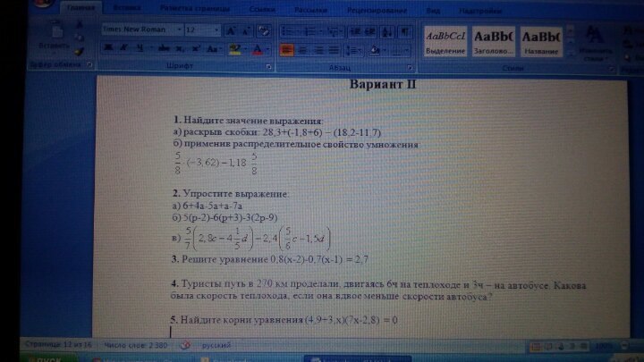Toggle Subscript formatting
644x362 pixels.
click(x=180, y=49)
